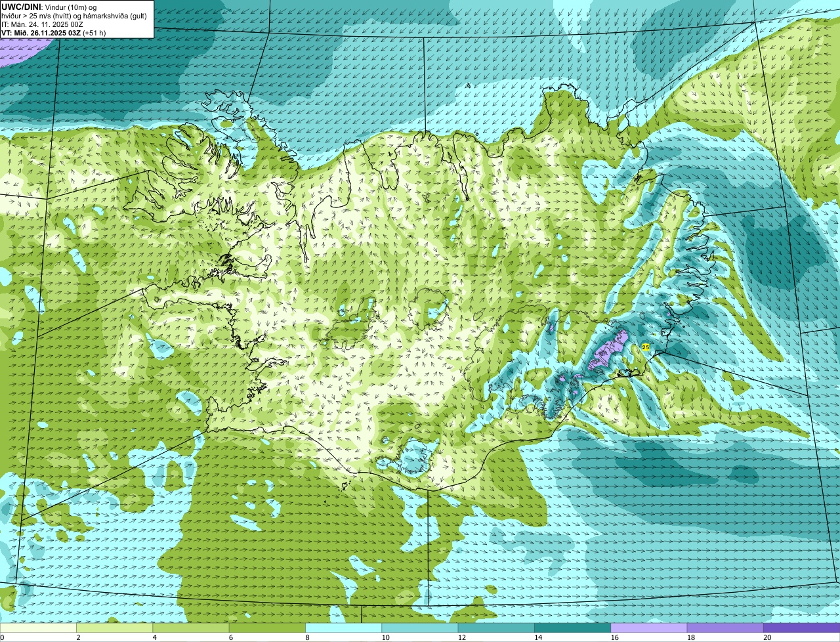Click the scale label '4'
This screenshot has height=642, width=840.
154,637
